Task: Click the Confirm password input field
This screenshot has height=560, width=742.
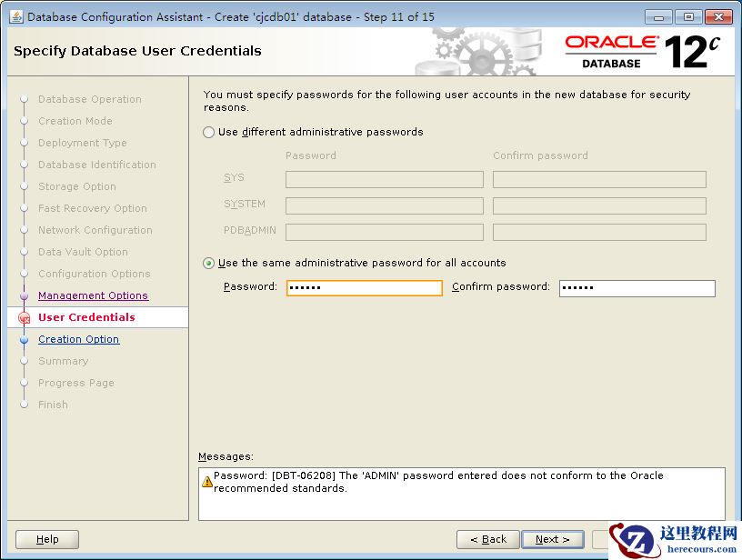Action: click(x=637, y=288)
